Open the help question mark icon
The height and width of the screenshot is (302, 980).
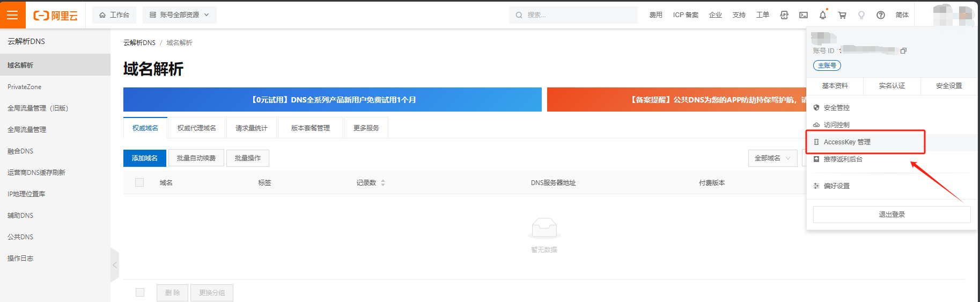point(881,15)
